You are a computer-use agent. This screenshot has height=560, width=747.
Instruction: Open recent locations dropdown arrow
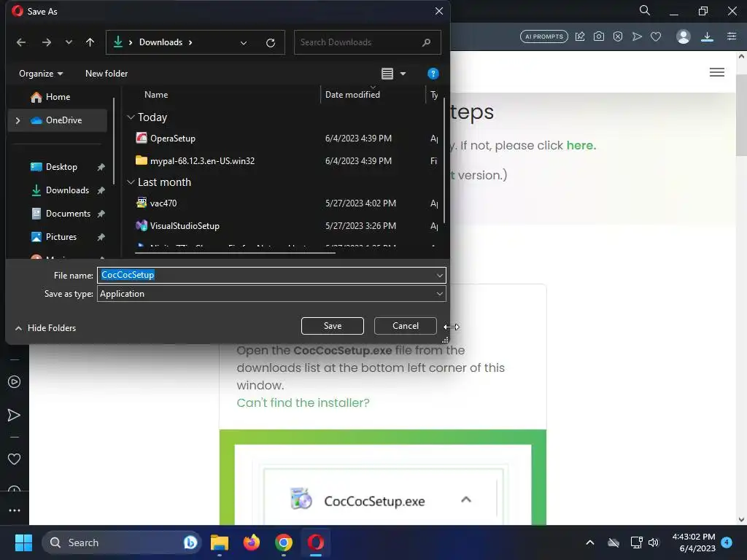pos(69,42)
